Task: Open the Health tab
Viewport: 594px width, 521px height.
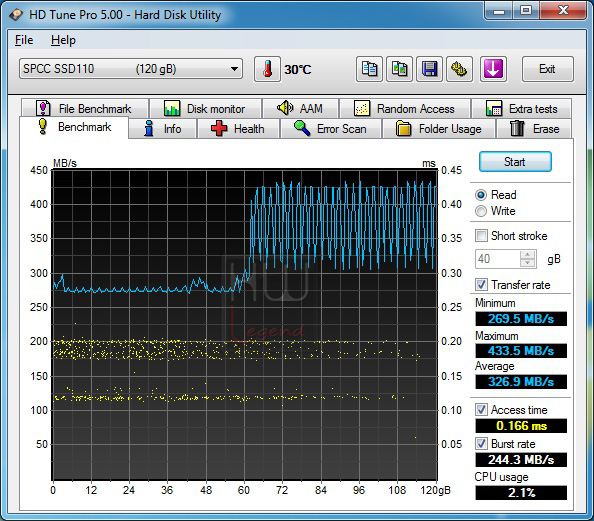Action: click(238, 129)
